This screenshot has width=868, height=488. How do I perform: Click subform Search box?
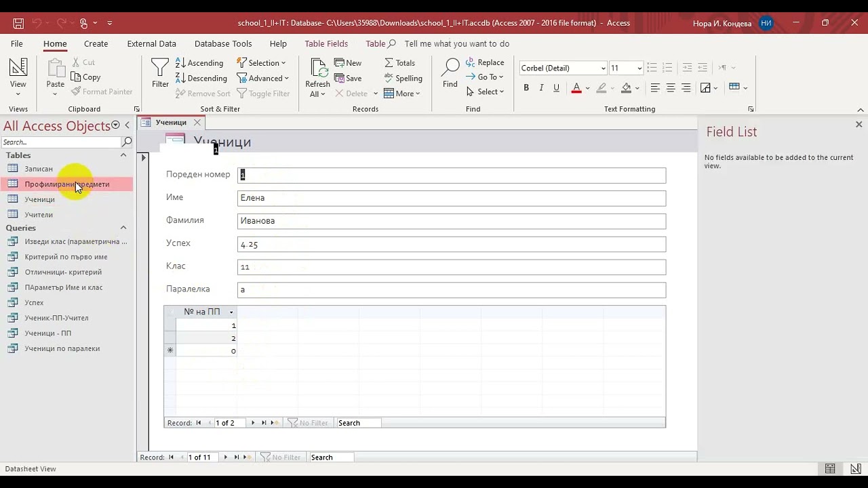[x=359, y=423]
